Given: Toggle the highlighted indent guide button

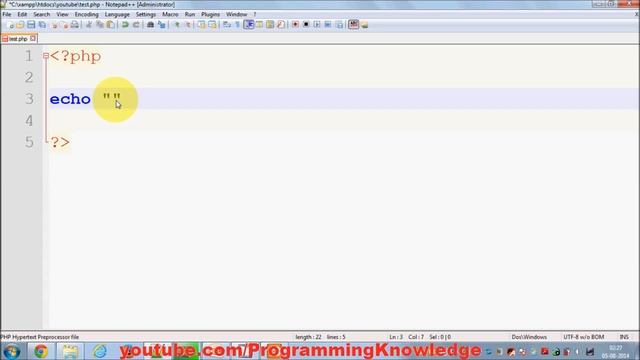Looking at the screenshot, I should (249, 25).
